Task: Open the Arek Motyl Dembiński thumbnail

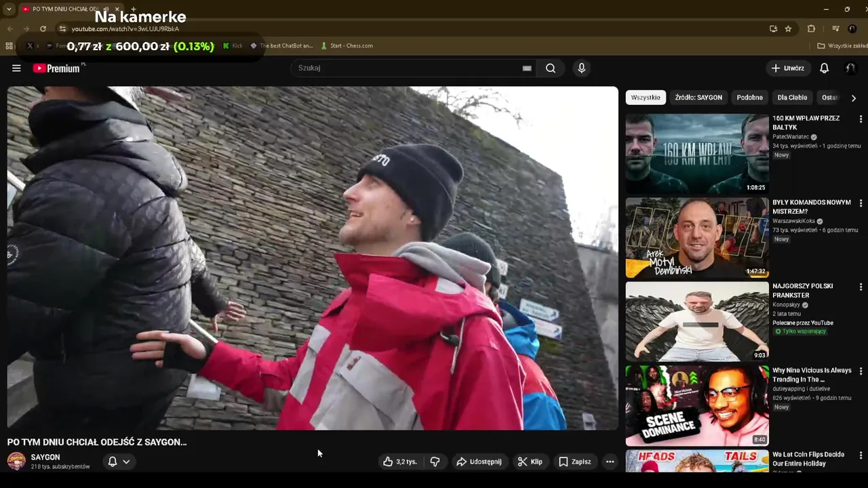Action: tap(697, 238)
